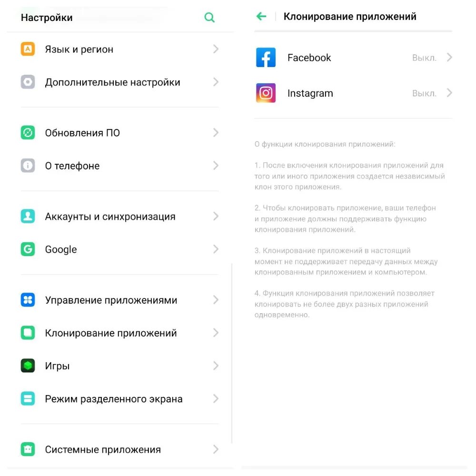The image size is (476, 476).
Task: Tap the Режим разделенного экрана icon
Action: click(28, 398)
